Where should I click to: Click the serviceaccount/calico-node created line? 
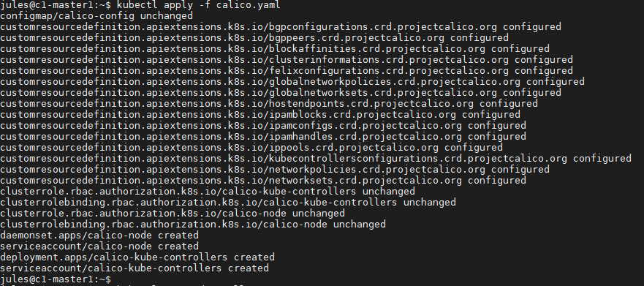pyautogui.click(x=99, y=247)
